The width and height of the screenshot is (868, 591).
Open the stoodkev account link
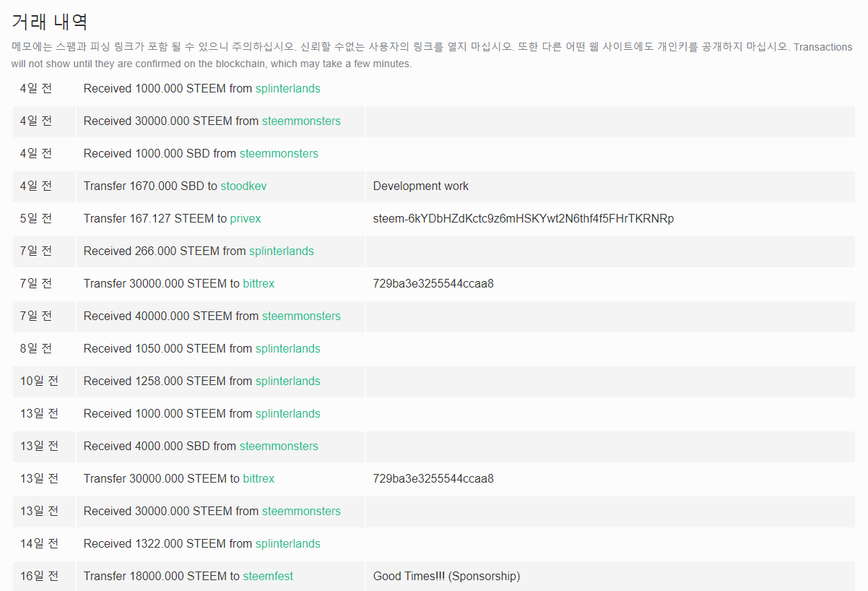coord(243,186)
